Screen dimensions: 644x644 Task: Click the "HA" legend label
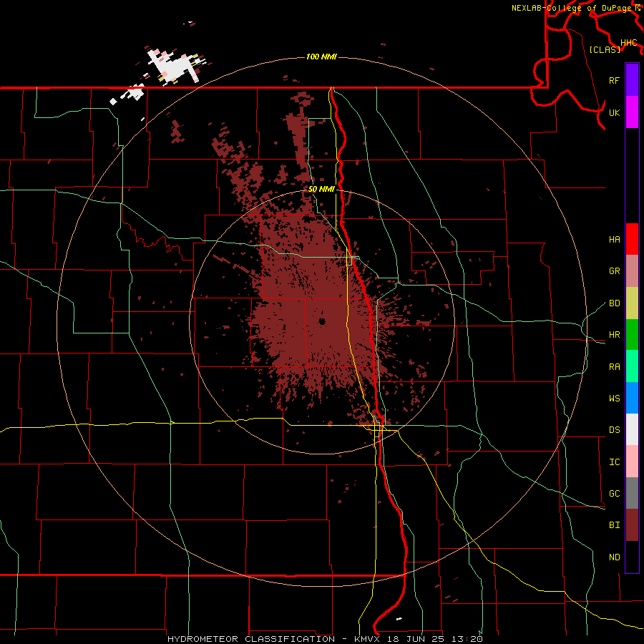614,240
